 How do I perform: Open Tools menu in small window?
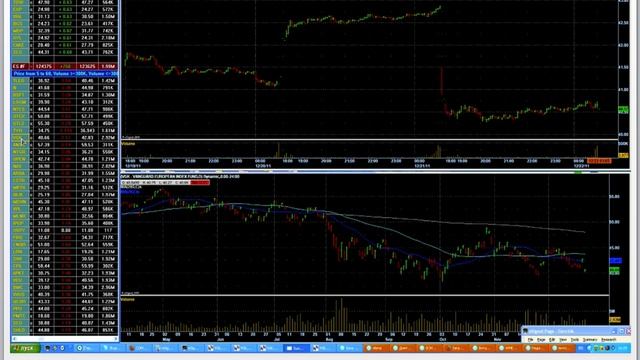(x=575, y=340)
